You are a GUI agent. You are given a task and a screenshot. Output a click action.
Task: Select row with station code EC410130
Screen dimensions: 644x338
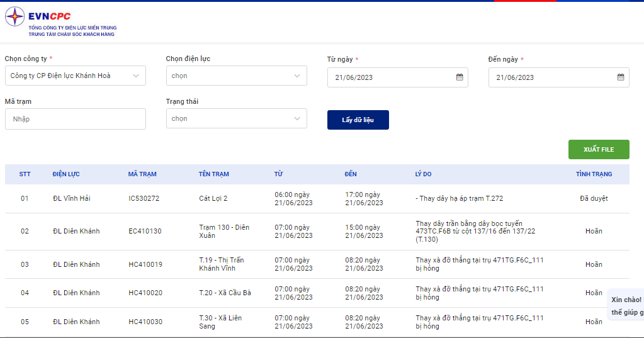(x=145, y=231)
